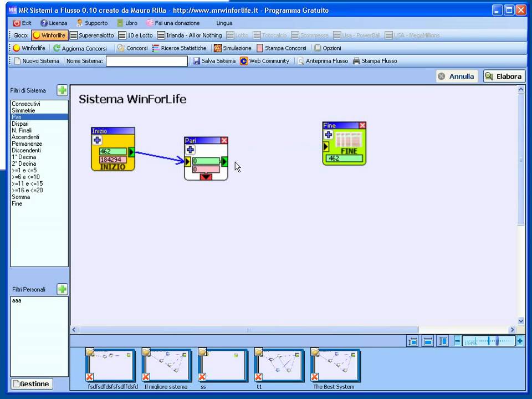Click the Annulla button
This screenshot has height=399, width=532.
(457, 76)
